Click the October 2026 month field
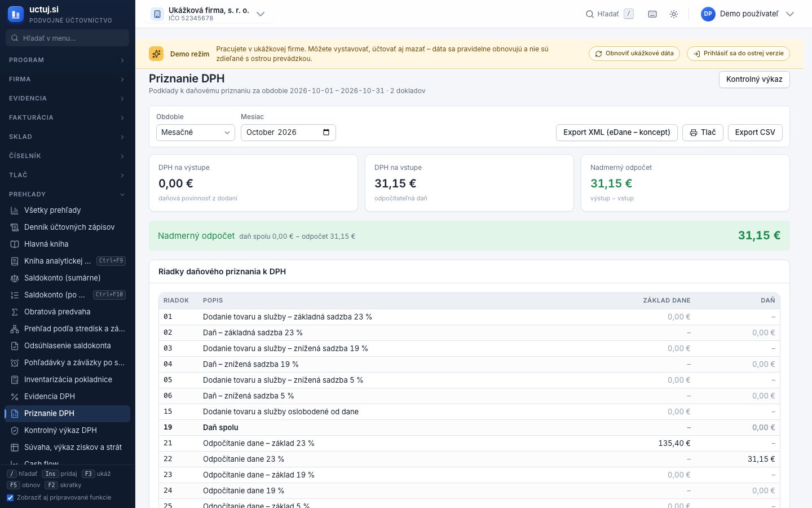Viewport: 812px width, 508px height. (x=288, y=132)
